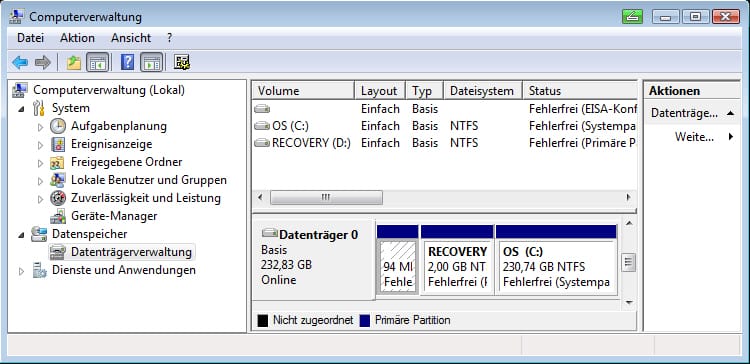Collapse the System tree node
This screenshot has width=750, height=364.
21,109
